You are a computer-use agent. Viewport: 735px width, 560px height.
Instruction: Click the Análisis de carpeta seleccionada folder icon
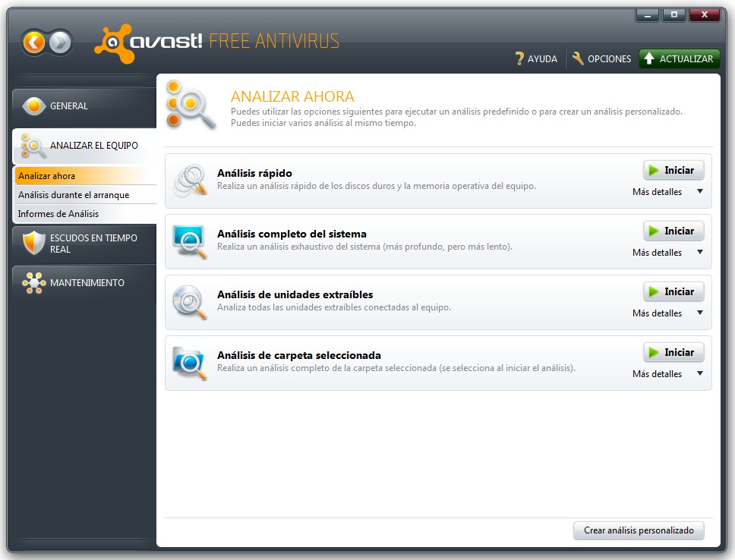point(190,363)
